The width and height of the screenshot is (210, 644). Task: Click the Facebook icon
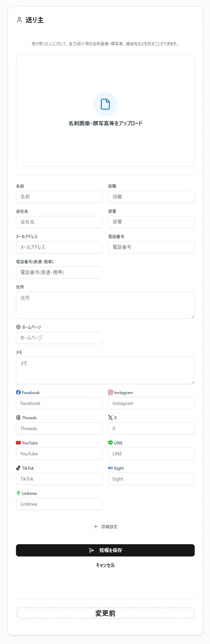tap(18, 392)
